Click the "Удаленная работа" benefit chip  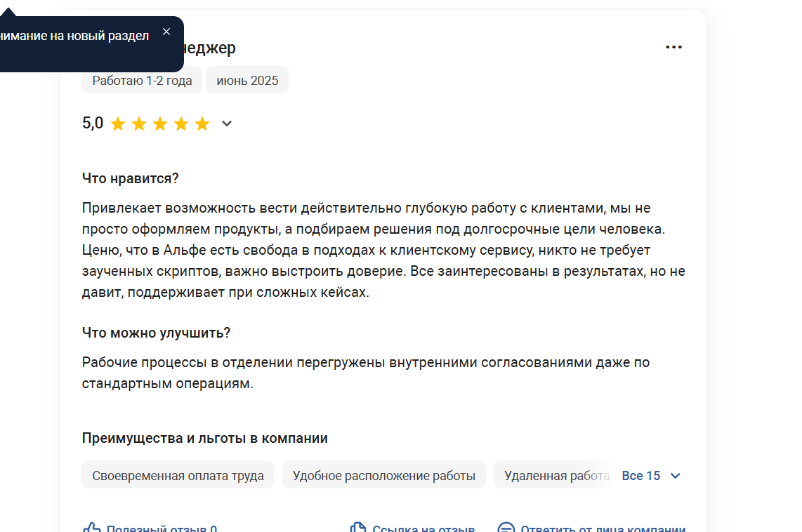(x=554, y=474)
